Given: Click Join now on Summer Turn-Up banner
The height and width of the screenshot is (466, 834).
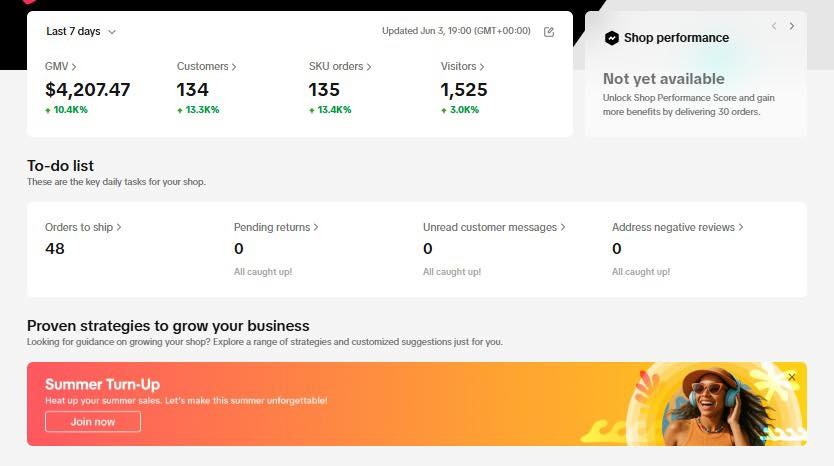Looking at the screenshot, I should 93,422.
